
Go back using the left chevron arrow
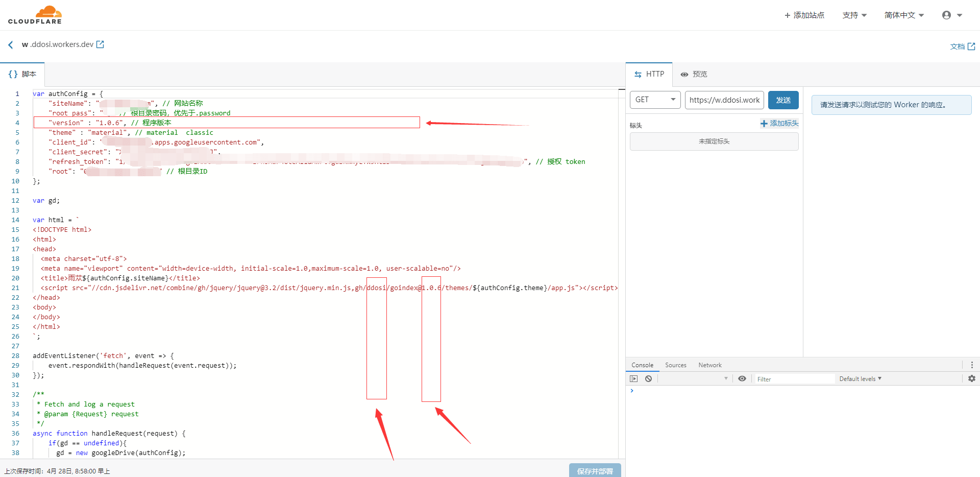coord(11,45)
